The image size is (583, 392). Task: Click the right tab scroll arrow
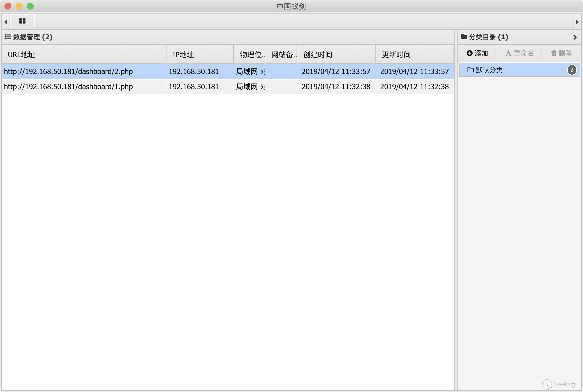pos(577,22)
